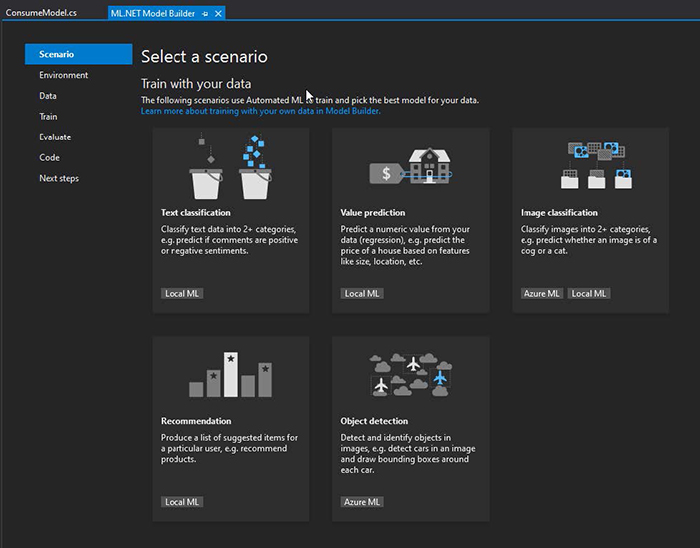Close the ML.NET Model Builder tab
Viewport: 700px width, 548px height.
click(x=218, y=13)
